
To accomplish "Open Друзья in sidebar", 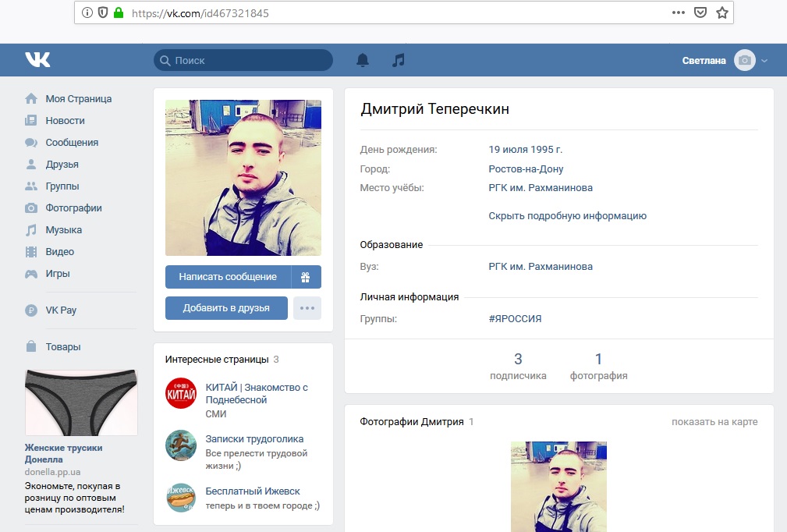I will [x=62, y=165].
